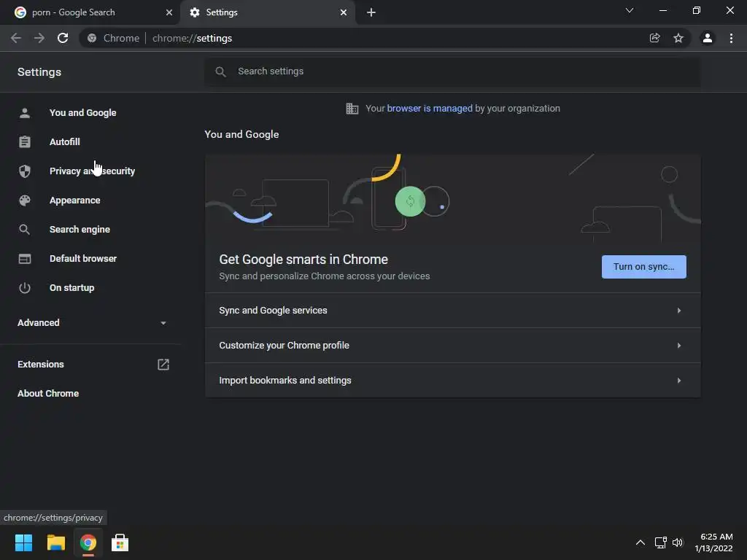Click the shield icon beside Privacy and security

(x=25, y=171)
